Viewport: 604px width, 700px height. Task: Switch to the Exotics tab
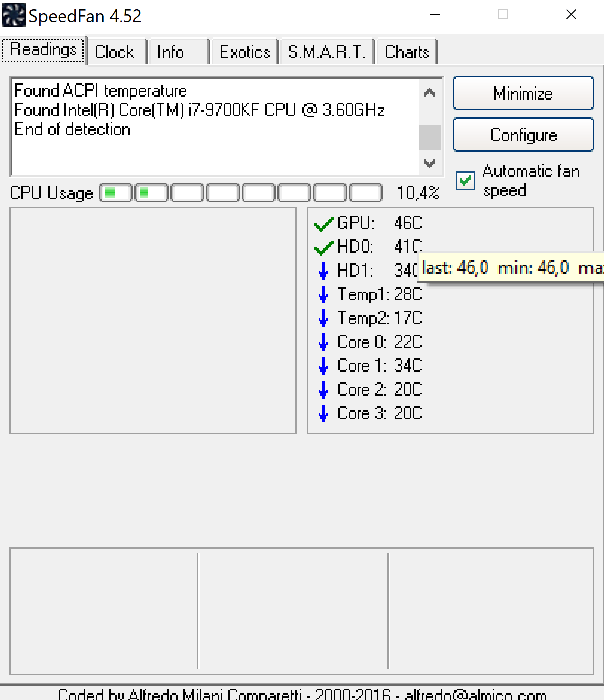(244, 52)
